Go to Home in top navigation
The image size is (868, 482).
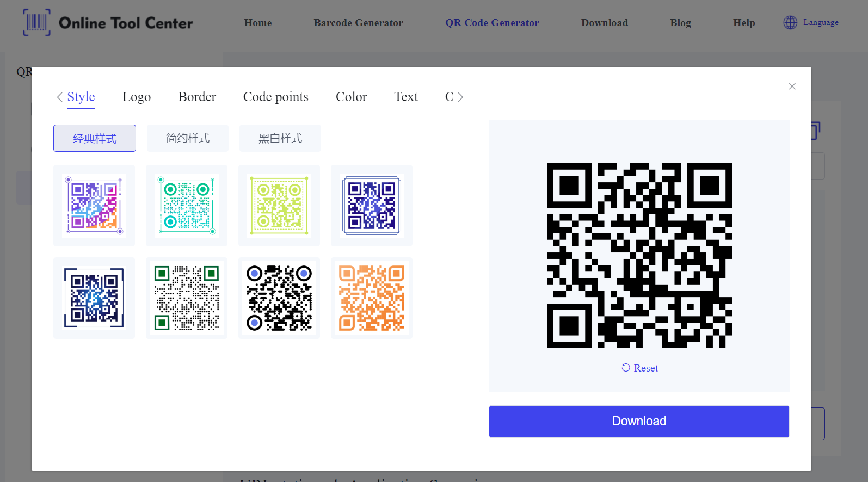click(x=258, y=23)
